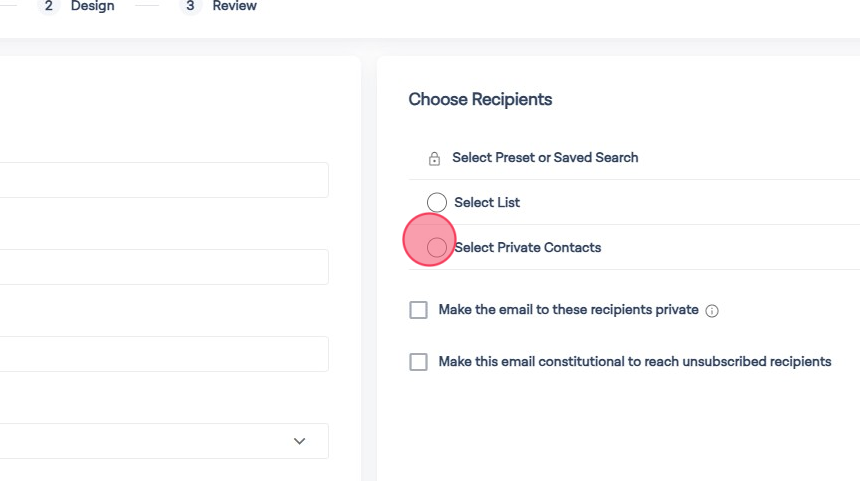Go to the Design step

pos(92,6)
